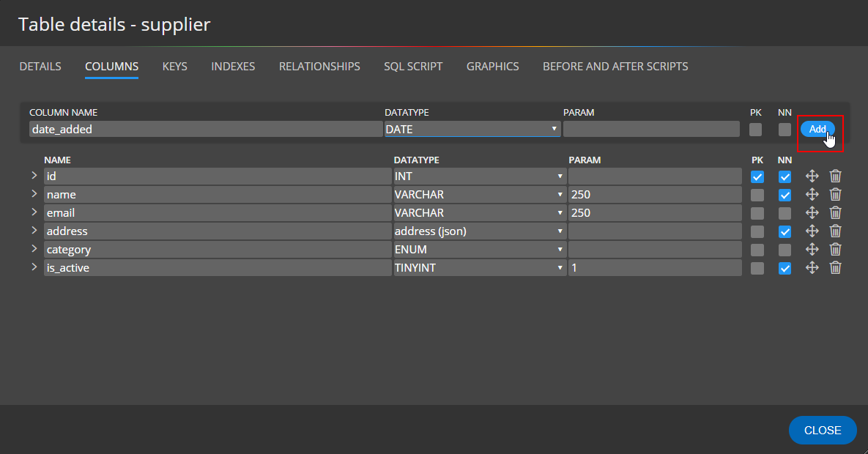Switch to the DETAILS tab
Image resolution: width=868 pixels, height=454 pixels.
(40, 67)
